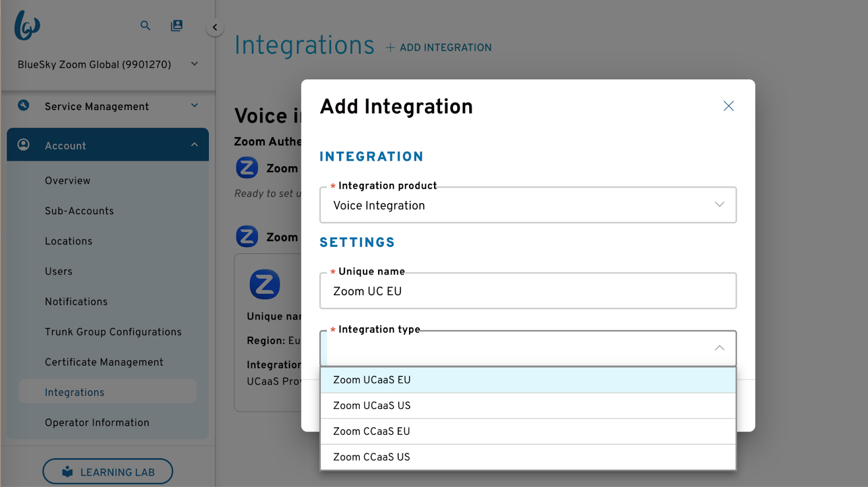Click the plus icon before Add Integration

click(x=390, y=48)
